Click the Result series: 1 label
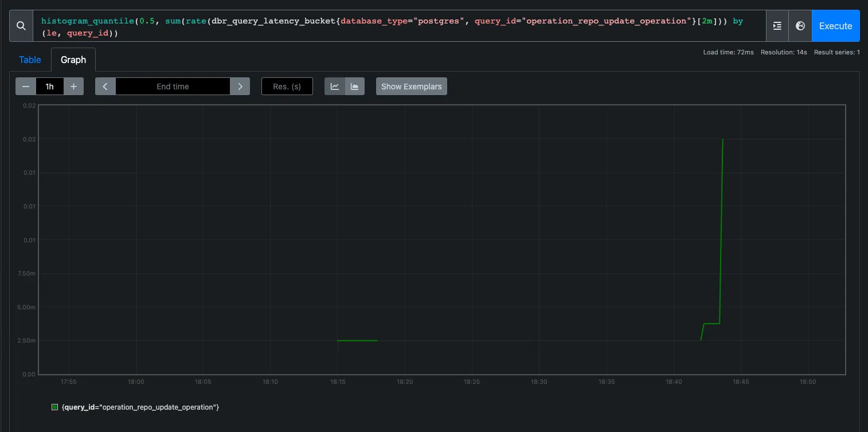The width and height of the screenshot is (868, 432). [x=836, y=52]
